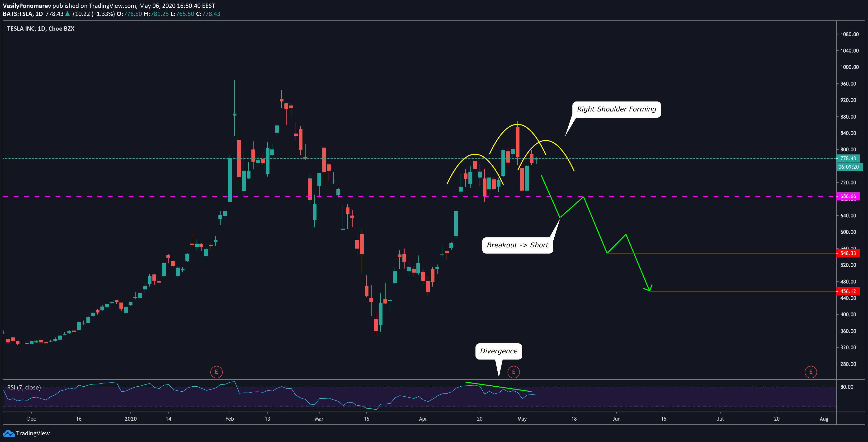Click the change value +10.22 (+1.33%)

(93, 14)
